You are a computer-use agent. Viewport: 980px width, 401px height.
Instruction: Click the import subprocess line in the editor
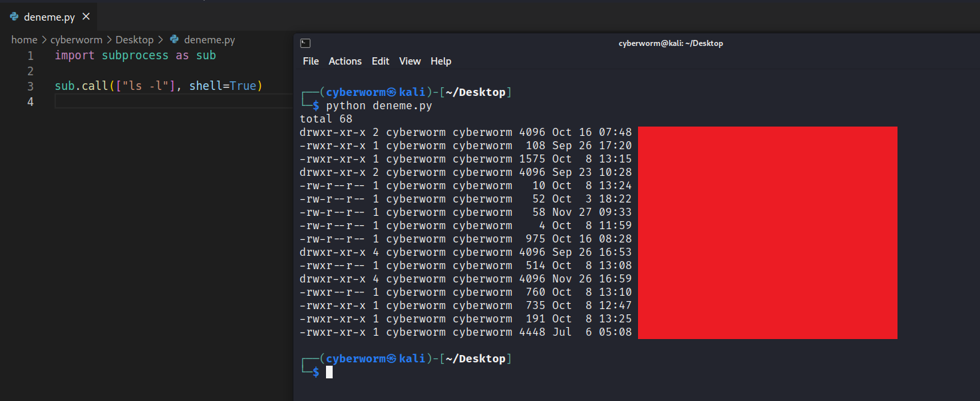click(x=135, y=56)
